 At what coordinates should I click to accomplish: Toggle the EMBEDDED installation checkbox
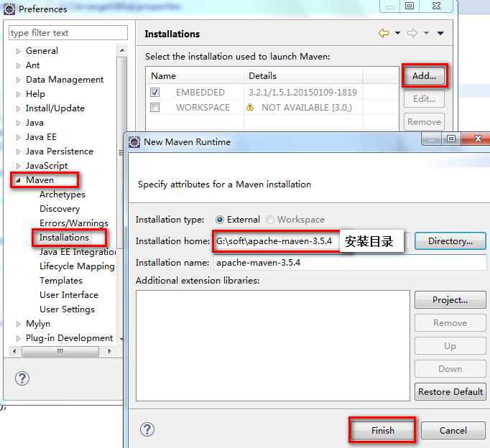(x=154, y=92)
